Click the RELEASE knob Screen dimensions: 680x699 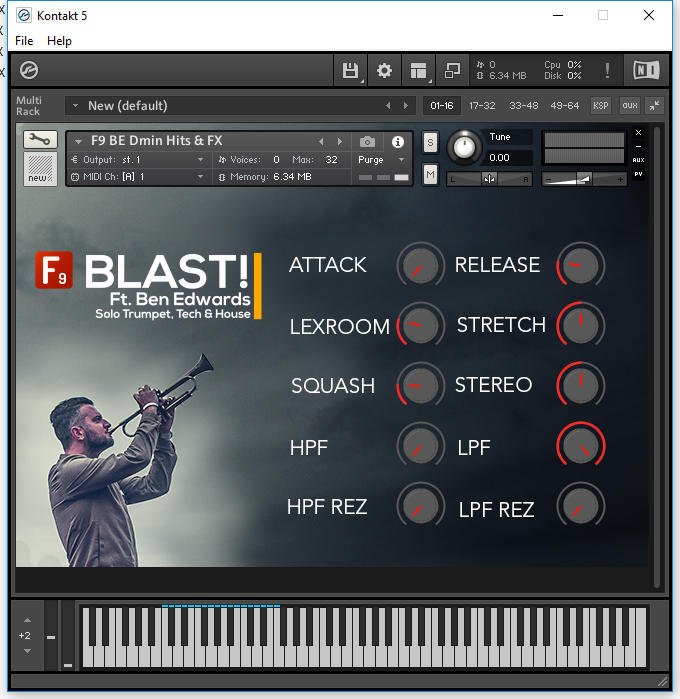(x=581, y=266)
